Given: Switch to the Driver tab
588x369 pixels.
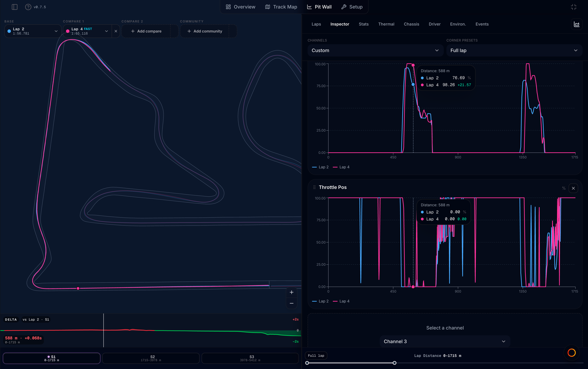Looking at the screenshot, I should [434, 24].
